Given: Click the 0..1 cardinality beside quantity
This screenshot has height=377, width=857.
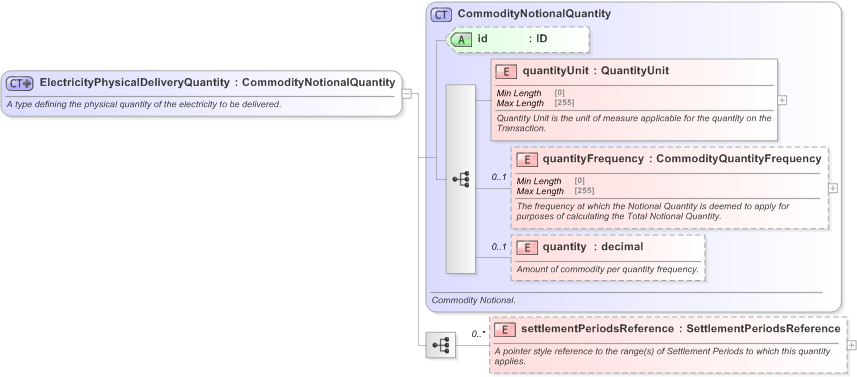Looking at the screenshot, I should tap(498, 247).
